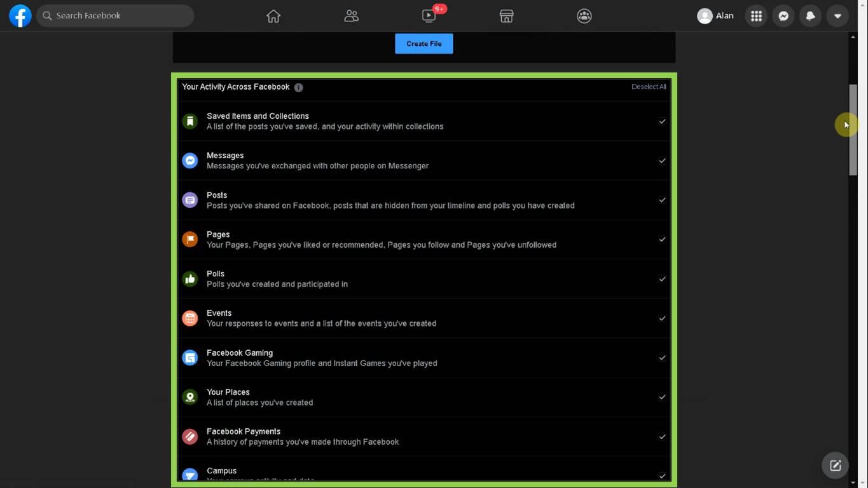Click 'Your Pages, Pages you've liked' description

(x=382, y=245)
